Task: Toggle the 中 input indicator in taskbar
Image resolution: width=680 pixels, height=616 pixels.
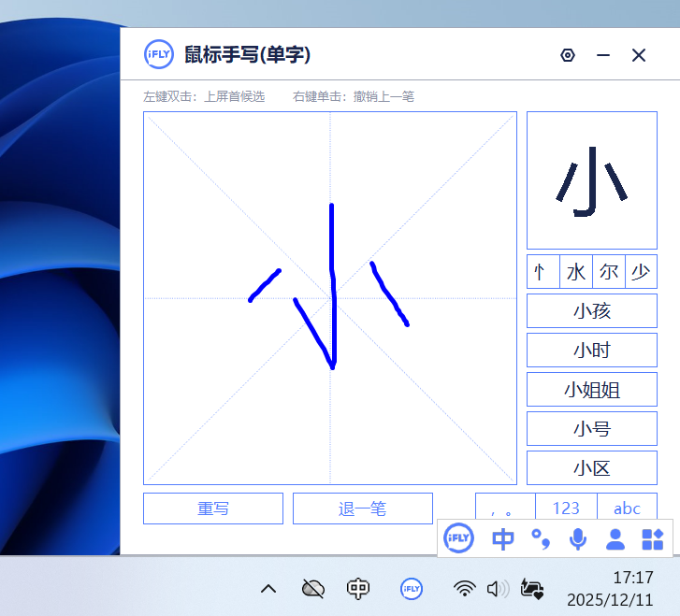Action: click(x=358, y=588)
